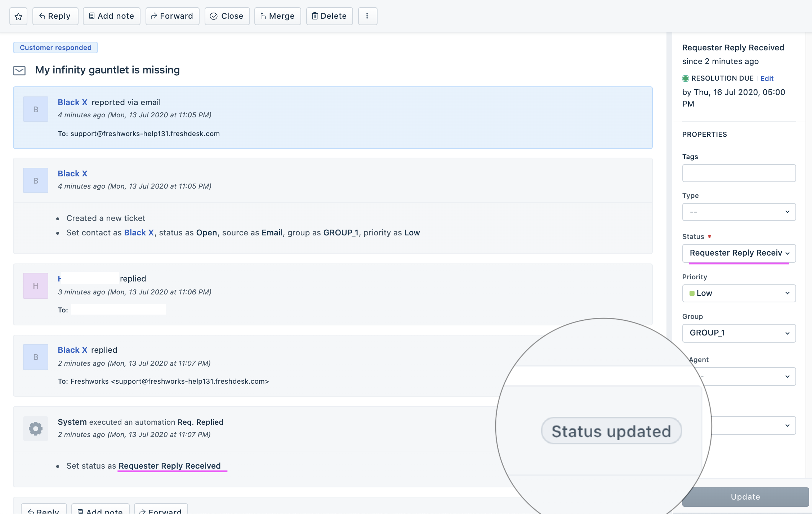
Task: Click the email envelope icon beside subject
Action: click(19, 71)
